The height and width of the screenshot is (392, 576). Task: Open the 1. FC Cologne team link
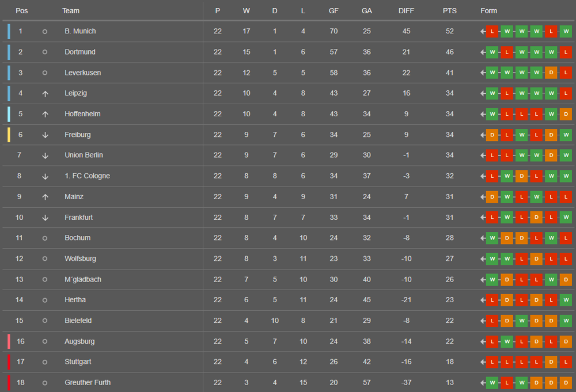tap(87, 176)
